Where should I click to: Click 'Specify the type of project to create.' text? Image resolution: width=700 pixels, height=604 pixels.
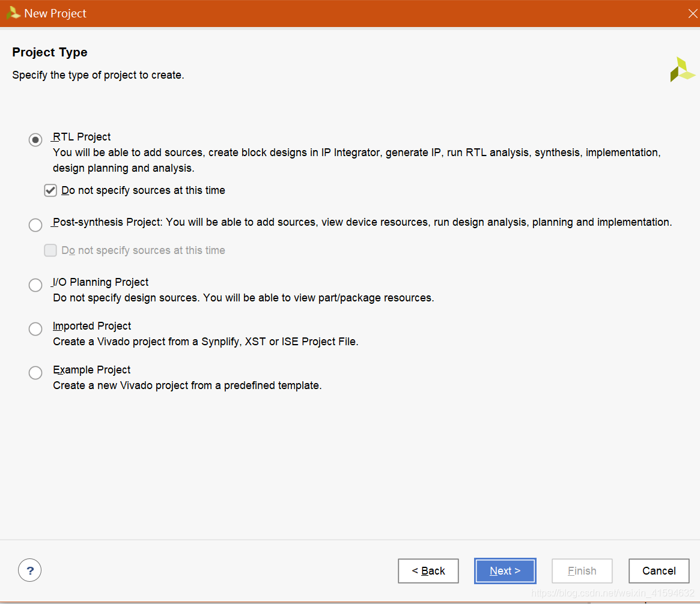tap(98, 75)
